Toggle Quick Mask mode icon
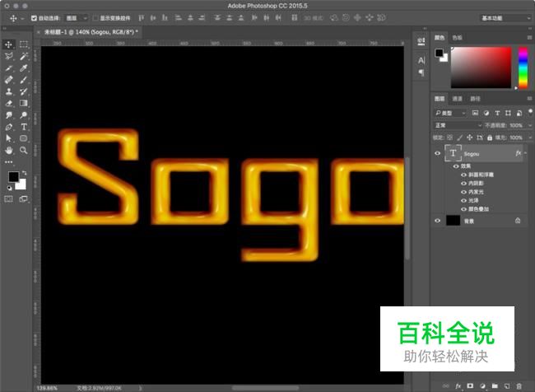Screen dimensions: 535x392 pyautogui.click(x=8, y=198)
